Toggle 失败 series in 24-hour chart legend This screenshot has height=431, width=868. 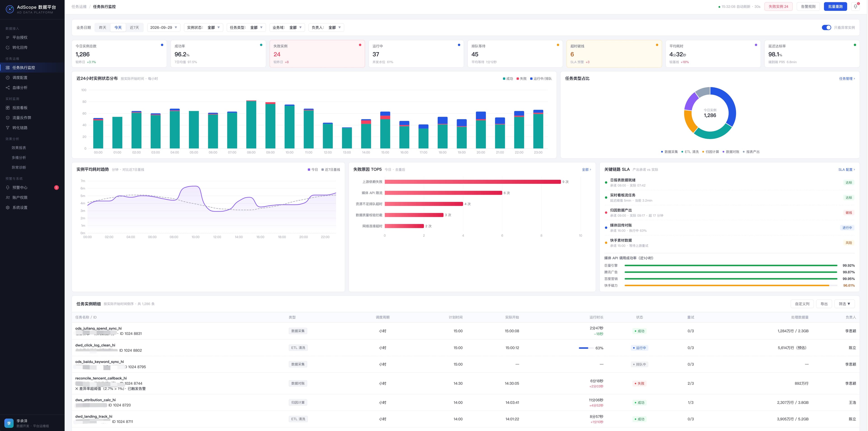pyautogui.click(x=521, y=78)
